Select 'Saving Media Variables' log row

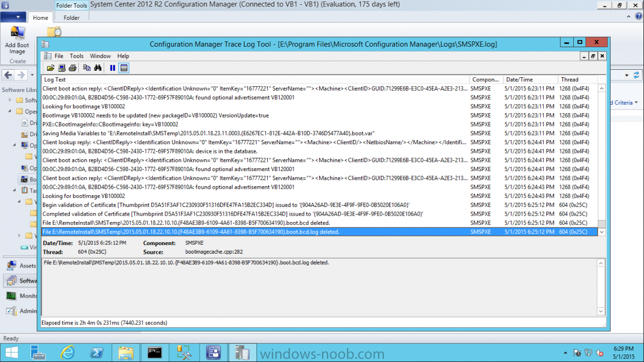(319, 133)
